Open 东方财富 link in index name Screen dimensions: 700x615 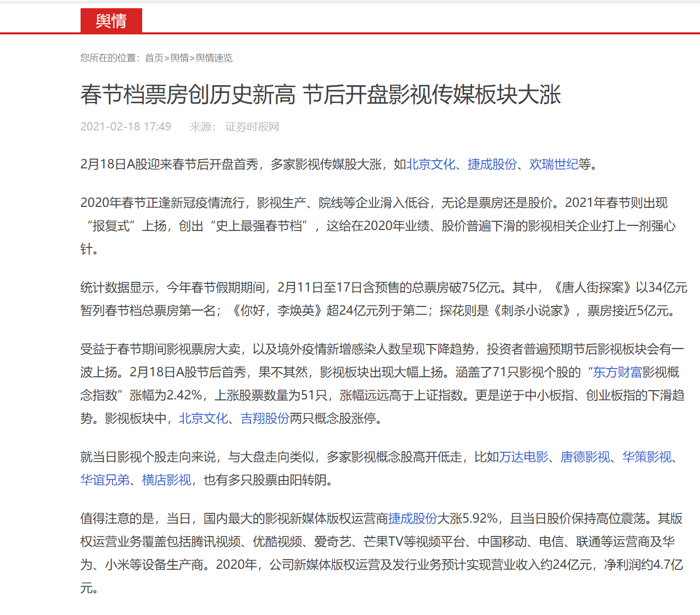617,372
